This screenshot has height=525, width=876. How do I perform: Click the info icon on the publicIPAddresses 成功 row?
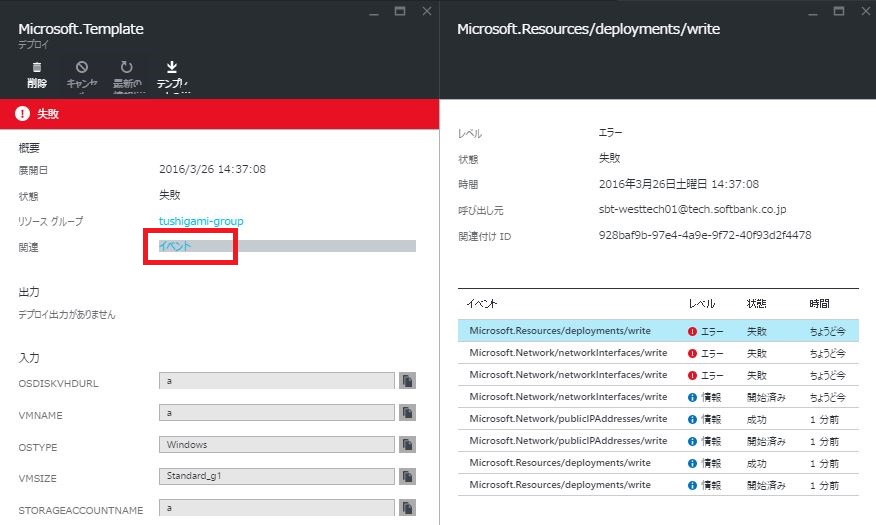[x=692, y=419]
